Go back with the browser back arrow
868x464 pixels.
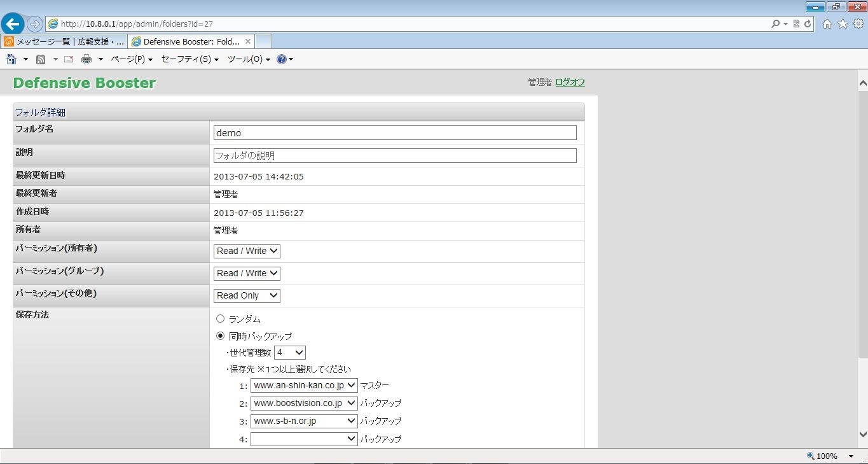[x=13, y=24]
